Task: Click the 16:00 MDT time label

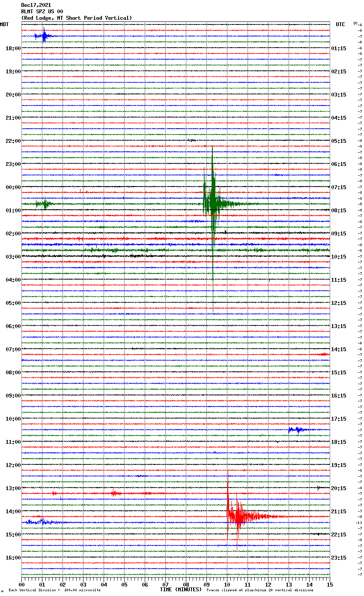Action: pyautogui.click(x=13, y=558)
